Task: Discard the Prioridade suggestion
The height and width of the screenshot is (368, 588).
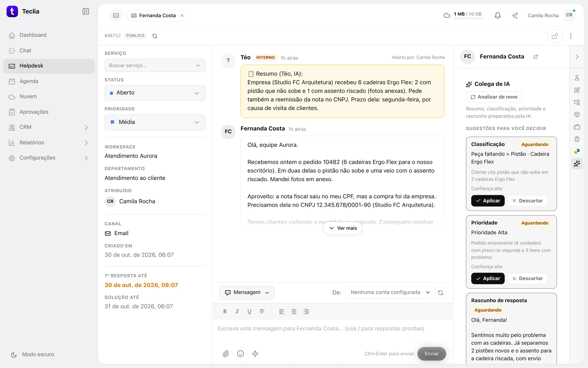Action: pyautogui.click(x=527, y=279)
